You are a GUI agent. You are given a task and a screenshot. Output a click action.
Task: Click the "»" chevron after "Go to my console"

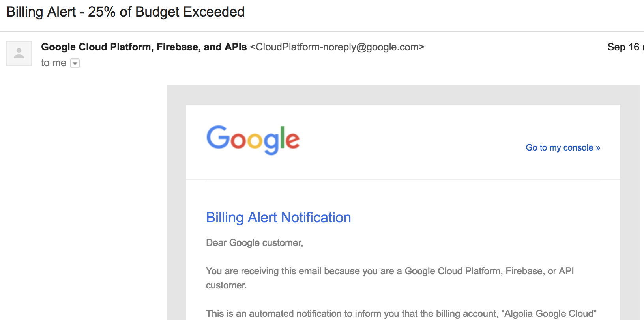(x=598, y=148)
